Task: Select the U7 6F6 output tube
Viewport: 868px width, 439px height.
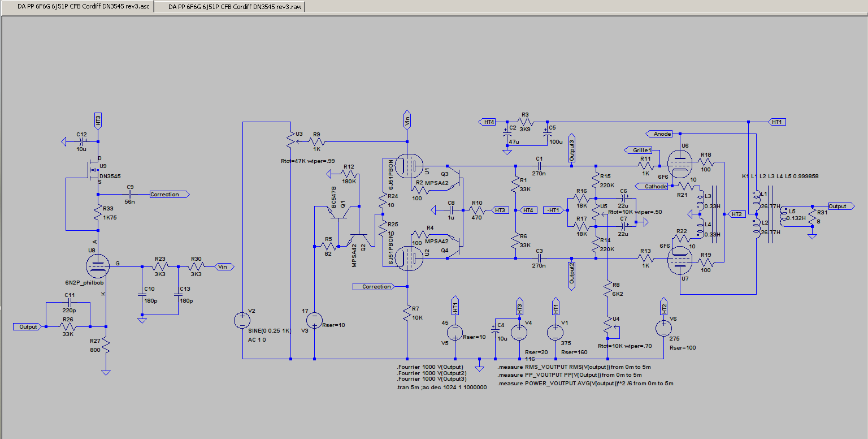Action: point(679,260)
